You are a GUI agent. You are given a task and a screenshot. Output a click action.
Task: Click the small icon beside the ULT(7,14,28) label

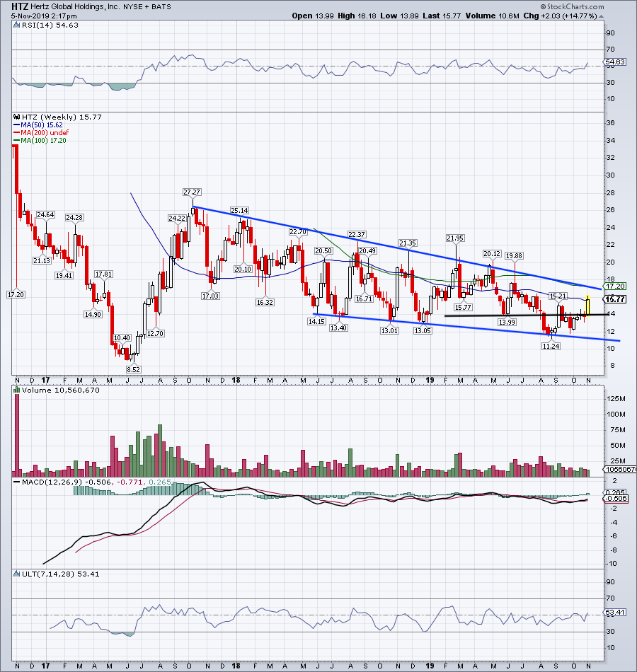click(17, 574)
